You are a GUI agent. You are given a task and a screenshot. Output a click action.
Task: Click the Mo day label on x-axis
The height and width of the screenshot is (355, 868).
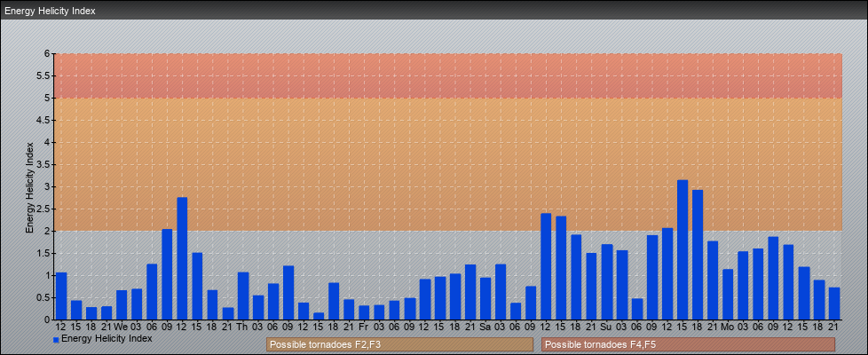point(728,327)
